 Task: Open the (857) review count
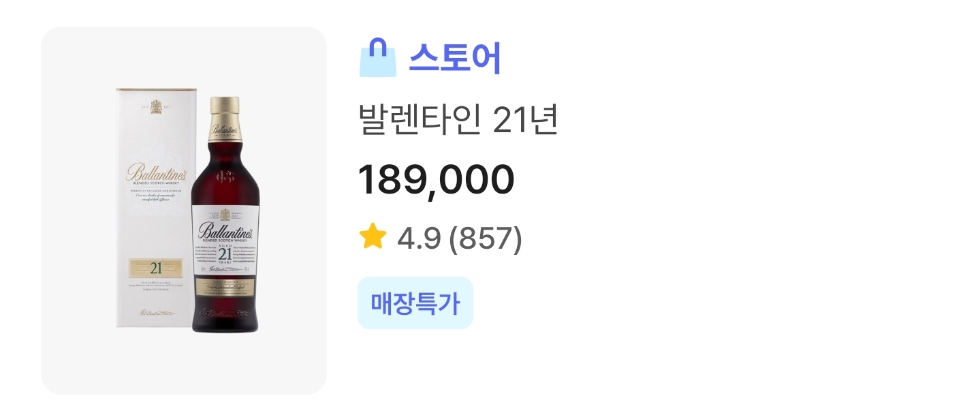click(x=486, y=239)
